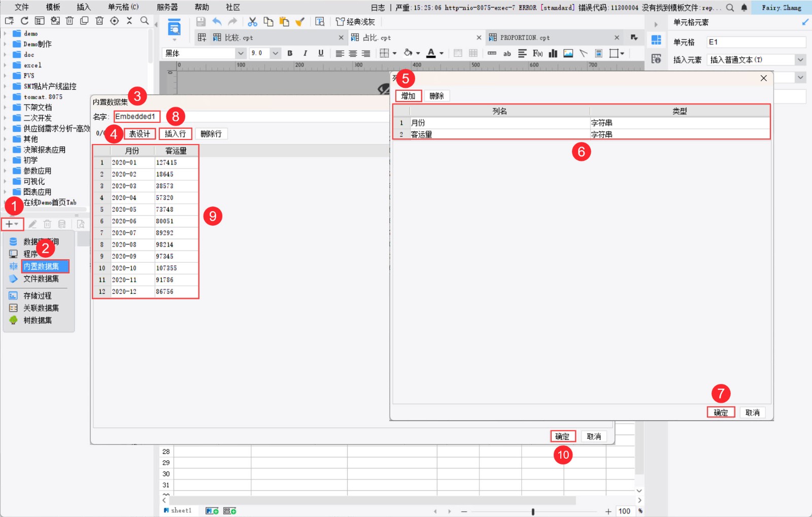Click the refresh icon in file tree toolbar
The height and width of the screenshot is (517, 812).
coord(24,21)
